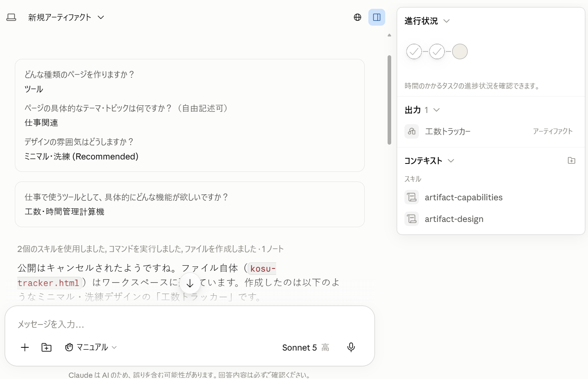Click the answer text 仕事関連

pos(41,123)
